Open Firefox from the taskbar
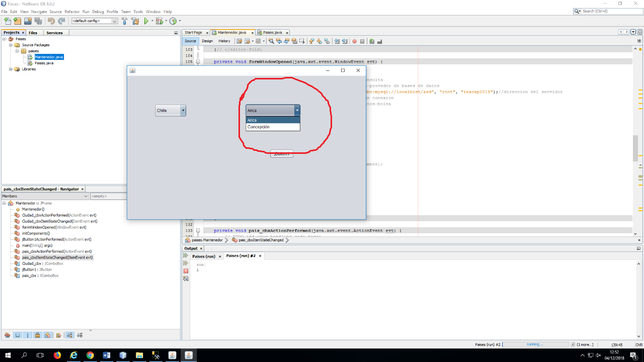Image resolution: width=644 pixels, height=362 pixels. click(x=57, y=355)
